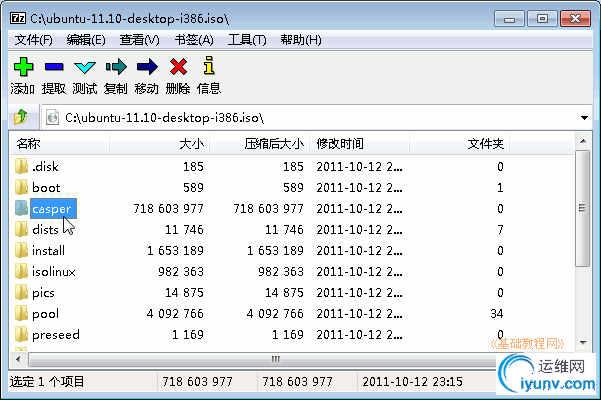Image resolution: width=601 pixels, height=400 pixels.
Task: Click the Move (移动) blue arrow icon
Action: pos(147,67)
